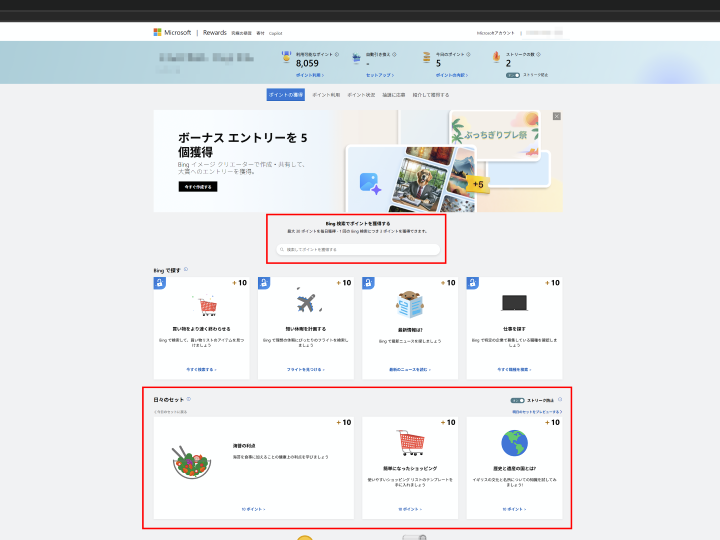The width and height of the screenshot is (720, 540).
Task: Open the read latest news link
Action: click(x=410, y=369)
